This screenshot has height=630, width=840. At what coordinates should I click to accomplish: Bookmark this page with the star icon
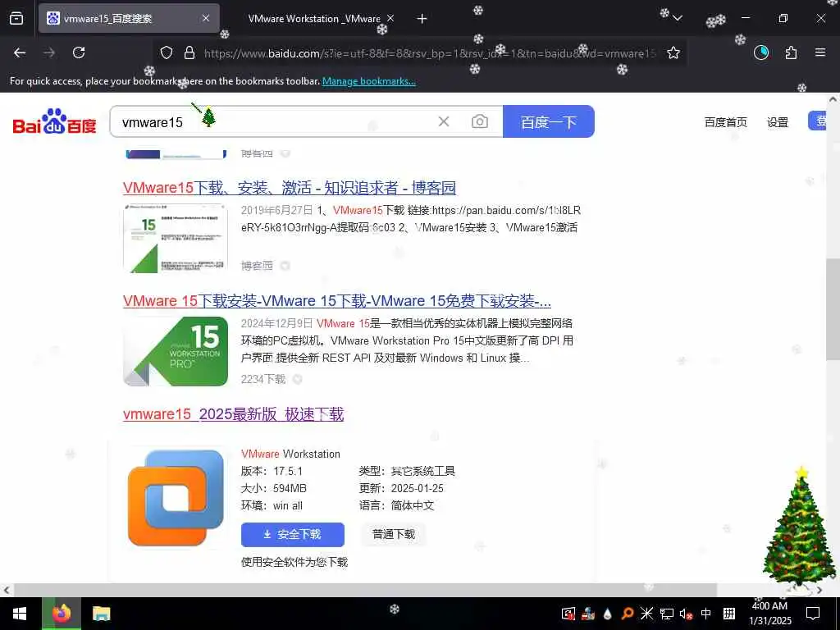[x=673, y=52]
